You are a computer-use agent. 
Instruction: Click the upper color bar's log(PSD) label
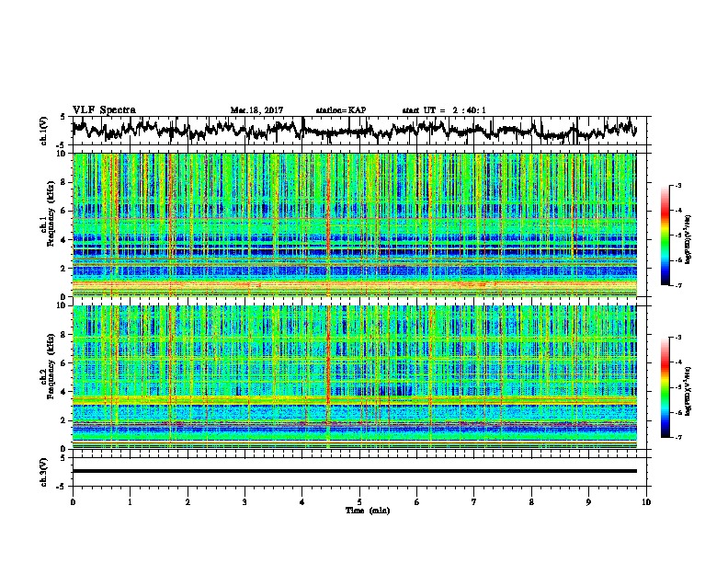tap(688, 240)
